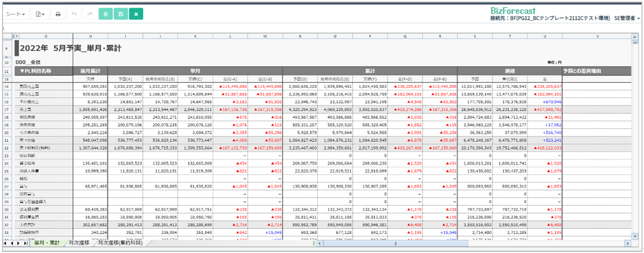Open the SE管理者 user menu
Image resolution: width=644 pixels, height=253 pixels.
pos(627,18)
